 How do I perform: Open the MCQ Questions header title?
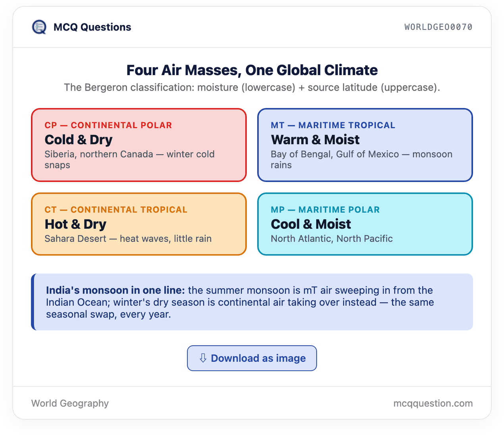[92, 27]
